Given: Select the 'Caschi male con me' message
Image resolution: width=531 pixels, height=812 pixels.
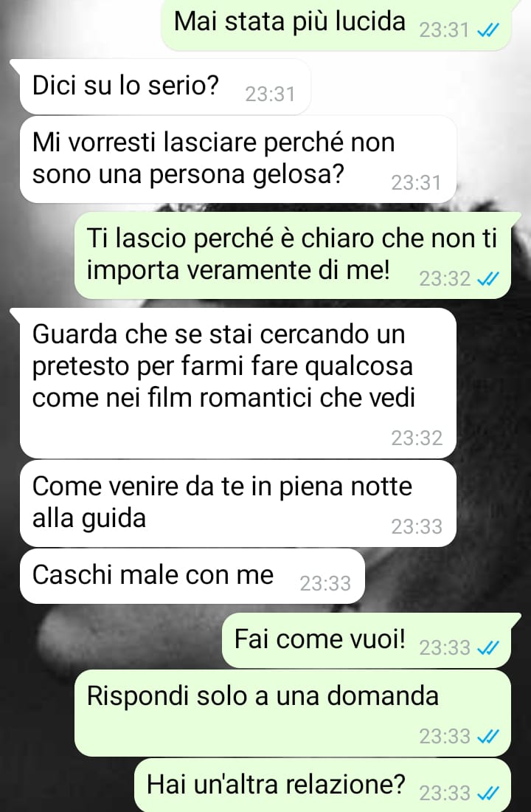Looking at the screenshot, I should pos(192,577).
